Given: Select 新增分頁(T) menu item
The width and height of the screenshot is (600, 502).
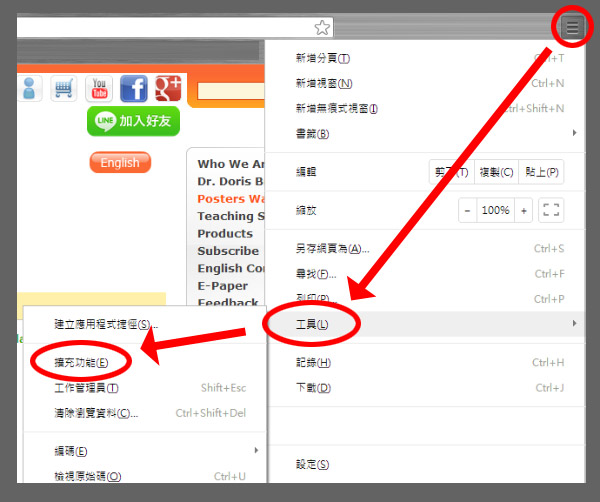Looking at the screenshot, I should tap(425, 58).
